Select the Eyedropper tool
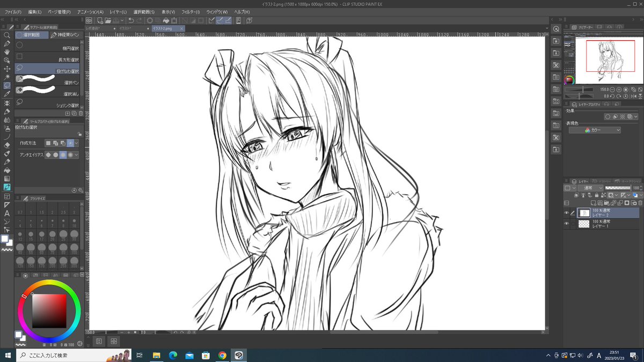This screenshot has height=362, width=644. 7,94
